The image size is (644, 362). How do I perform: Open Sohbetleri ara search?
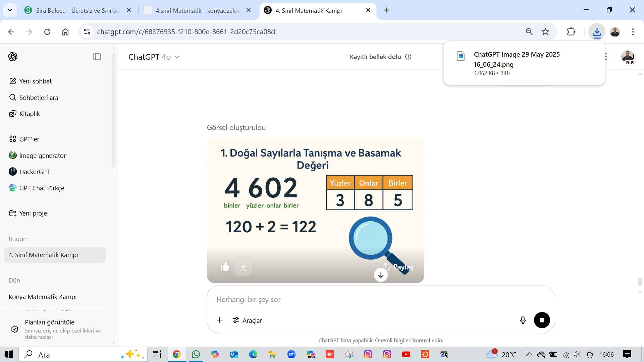[x=39, y=98]
